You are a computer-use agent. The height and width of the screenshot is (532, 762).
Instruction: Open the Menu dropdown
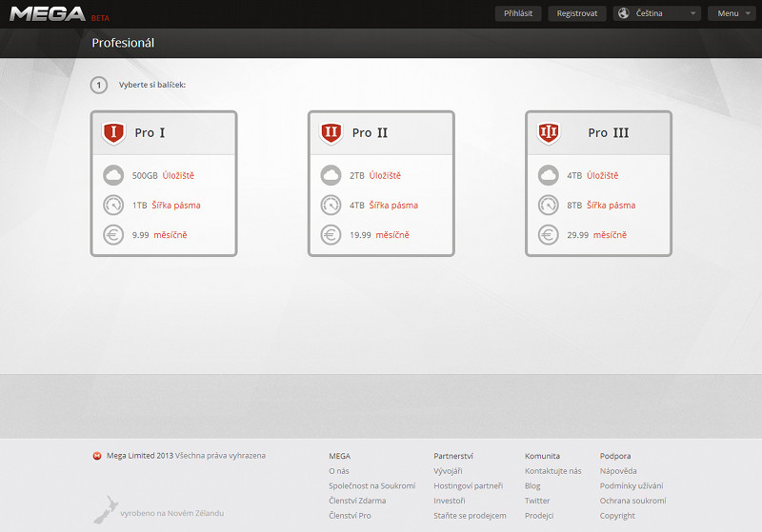[732, 13]
